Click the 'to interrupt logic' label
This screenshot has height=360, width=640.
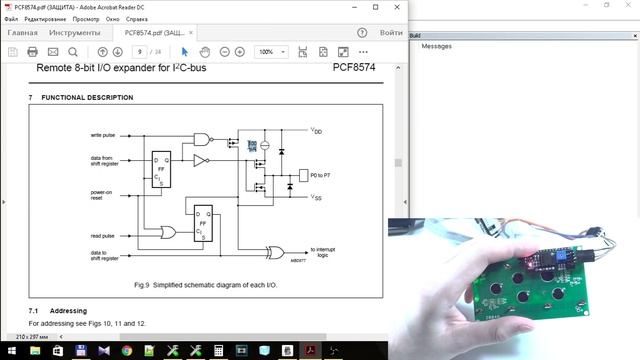[x=323, y=252]
